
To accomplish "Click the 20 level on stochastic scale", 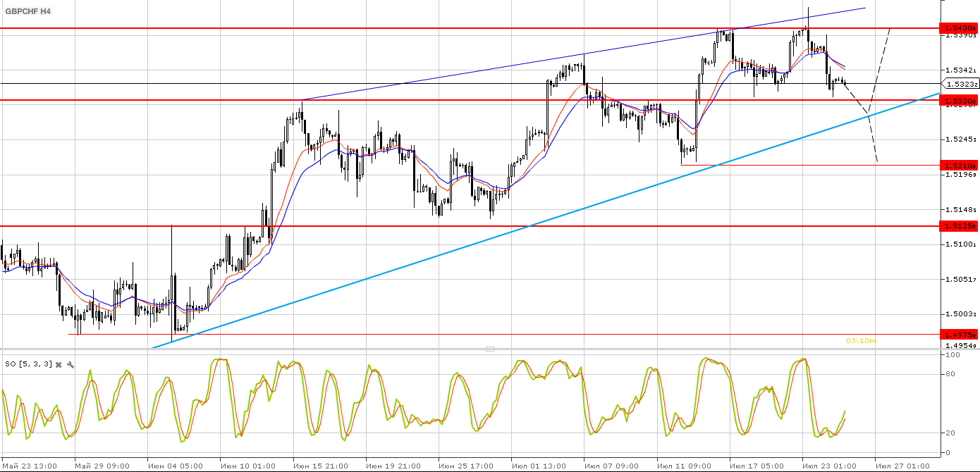I will click(951, 433).
